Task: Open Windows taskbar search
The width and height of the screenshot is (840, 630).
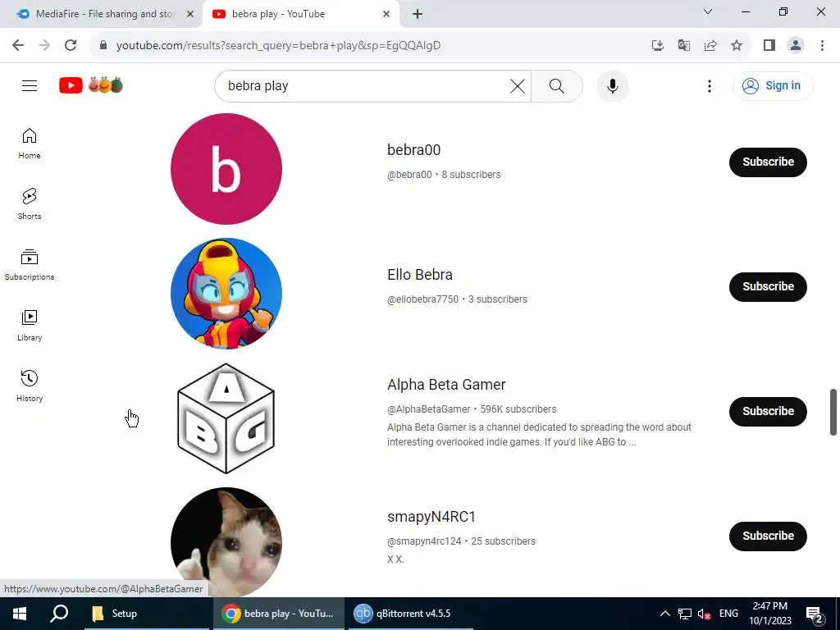Action: (59, 614)
